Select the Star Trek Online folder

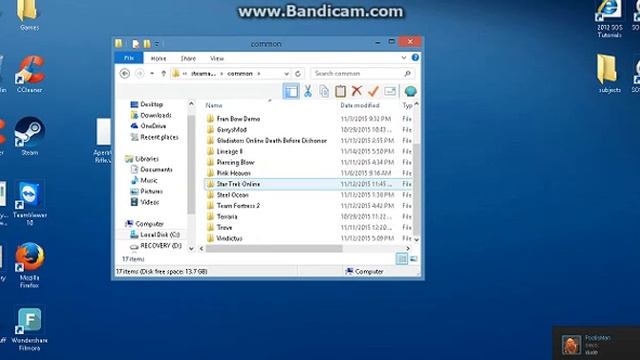tap(238, 184)
